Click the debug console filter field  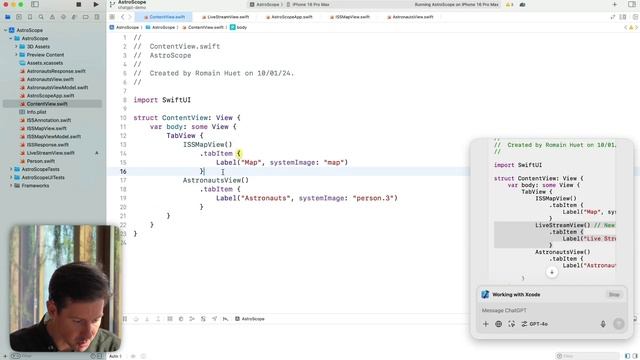[587, 356]
